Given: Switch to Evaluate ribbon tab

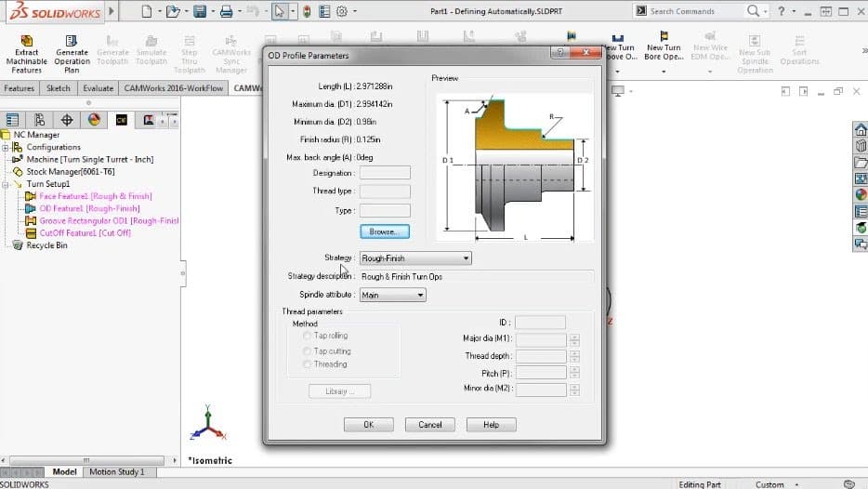Looking at the screenshot, I should pyautogui.click(x=98, y=88).
